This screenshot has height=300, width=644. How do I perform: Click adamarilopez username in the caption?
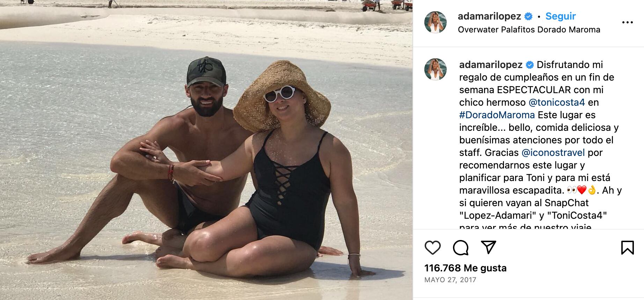(x=491, y=65)
